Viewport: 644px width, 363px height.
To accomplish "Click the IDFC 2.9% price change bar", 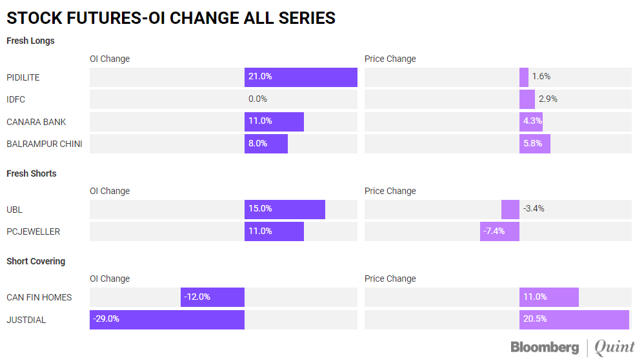I will 527,99.
